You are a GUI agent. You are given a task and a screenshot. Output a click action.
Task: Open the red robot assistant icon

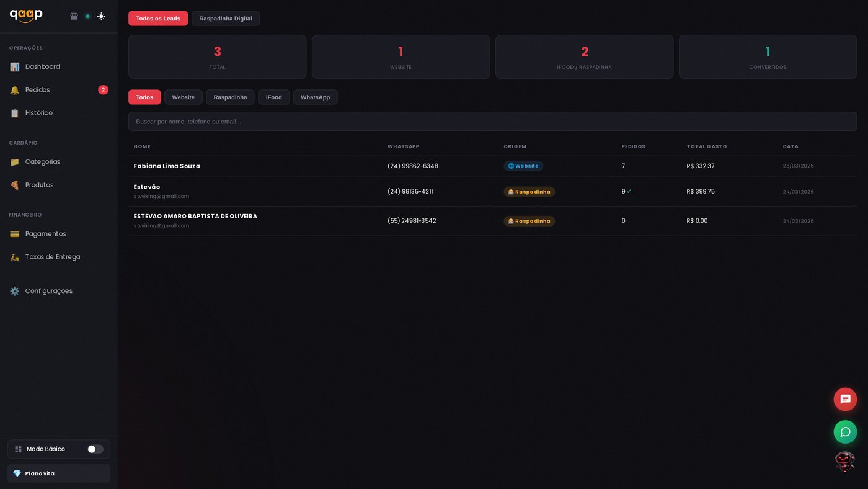[844, 462]
